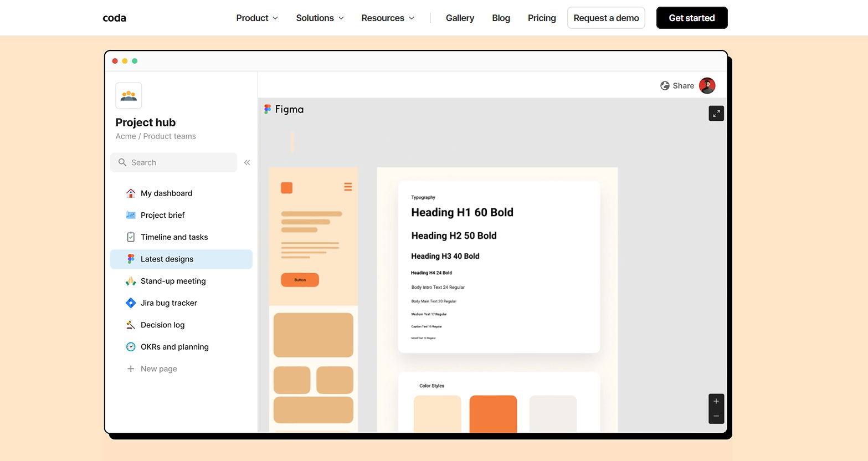The width and height of the screenshot is (868, 461).
Task: Open the Solutions dropdown menu
Action: point(320,18)
